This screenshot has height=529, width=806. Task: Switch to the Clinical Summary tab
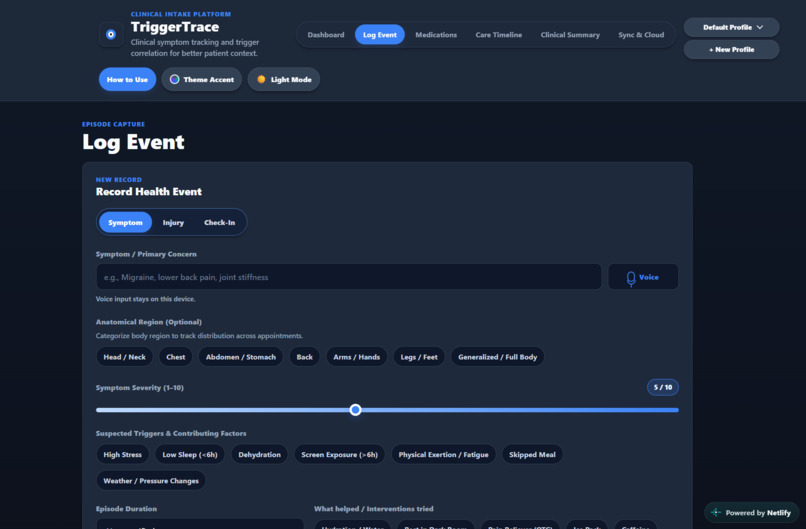tap(570, 35)
